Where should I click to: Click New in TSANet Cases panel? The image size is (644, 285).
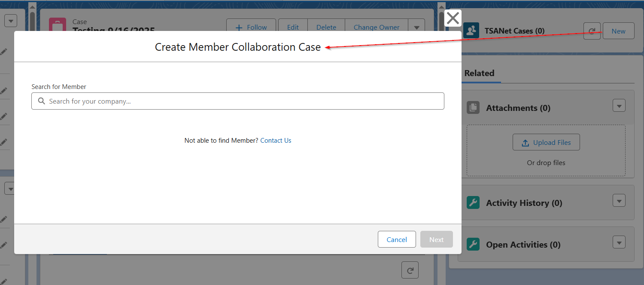(x=618, y=31)
